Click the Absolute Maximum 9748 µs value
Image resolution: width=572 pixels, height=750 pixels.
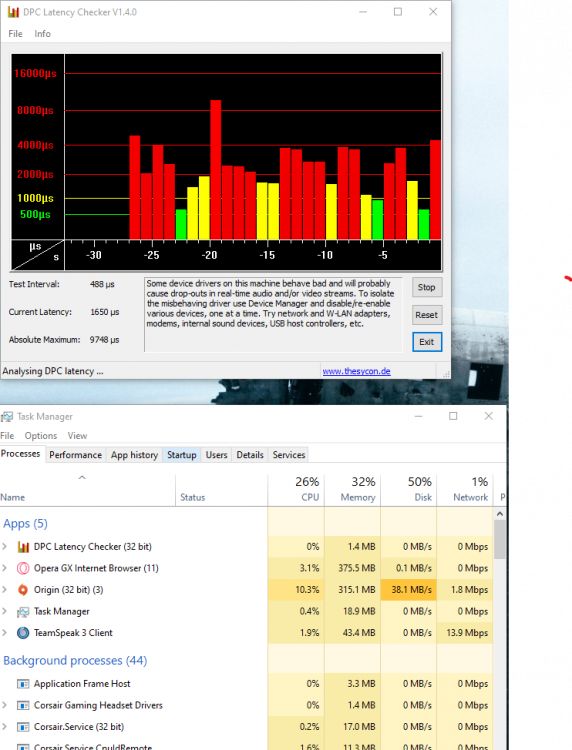coord(104,340)
